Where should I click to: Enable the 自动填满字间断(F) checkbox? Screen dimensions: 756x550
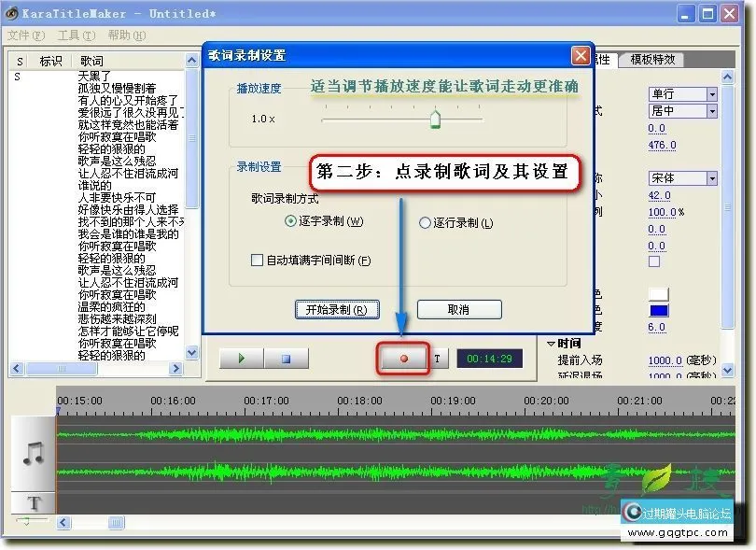[257, 260]
